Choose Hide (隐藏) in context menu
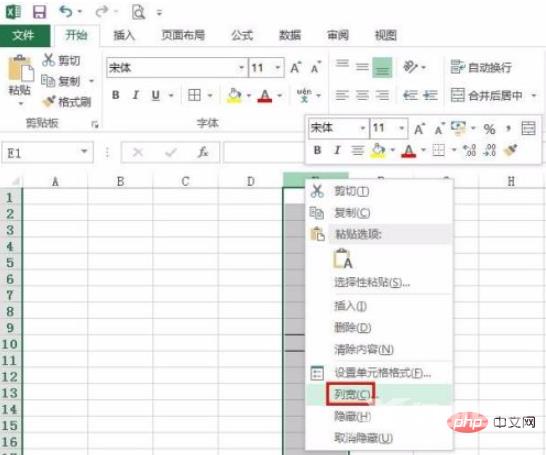This screenshot has height=455, width=546. click(x=379, y=416)
